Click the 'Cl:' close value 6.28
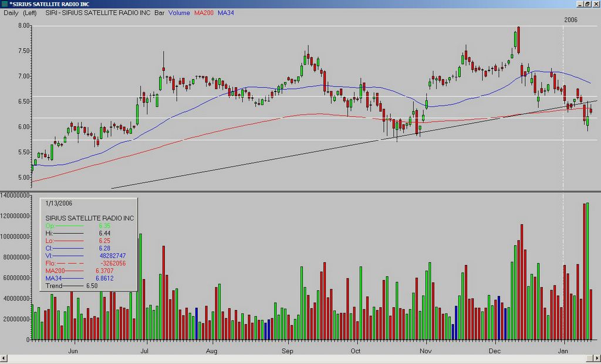 [104, 249]
